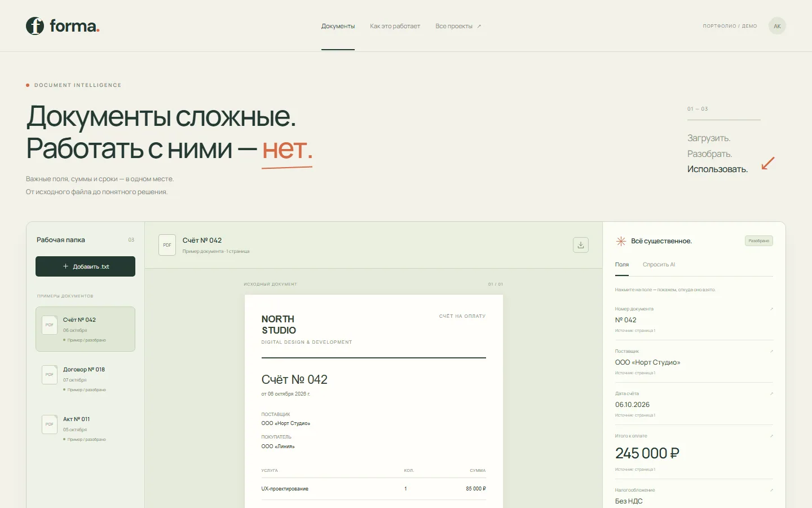Click ООО «Линия» buyer in the document

(x=278, y=446)
